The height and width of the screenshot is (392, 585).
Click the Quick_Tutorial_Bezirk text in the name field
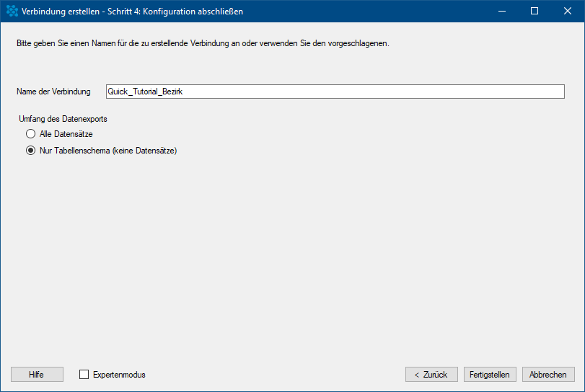point(145,92)
